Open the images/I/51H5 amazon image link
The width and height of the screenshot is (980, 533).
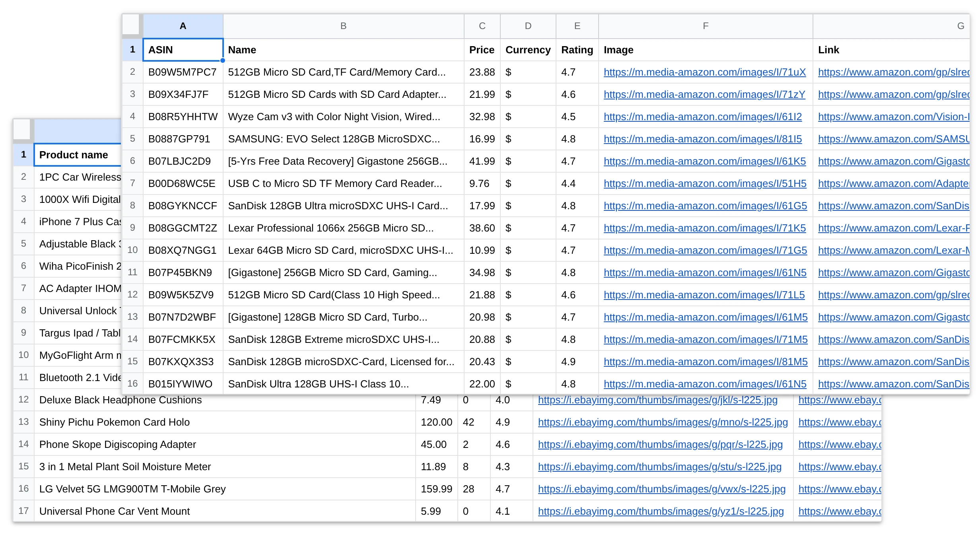coord(705,183)
